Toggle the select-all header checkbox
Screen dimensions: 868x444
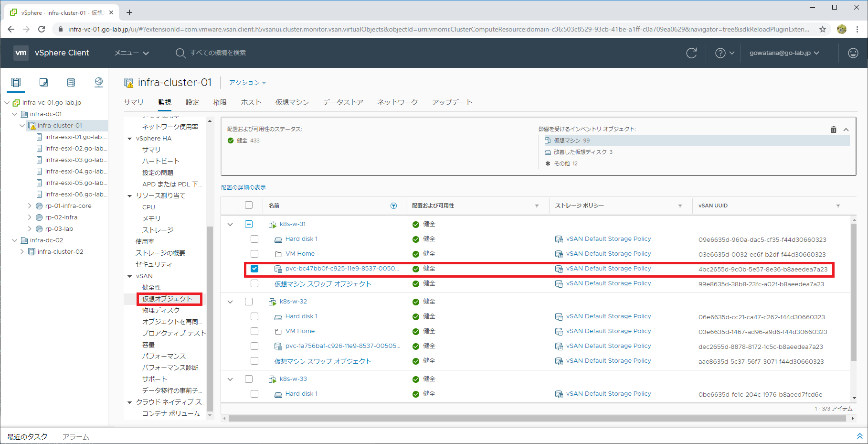(x=249, y=205)
